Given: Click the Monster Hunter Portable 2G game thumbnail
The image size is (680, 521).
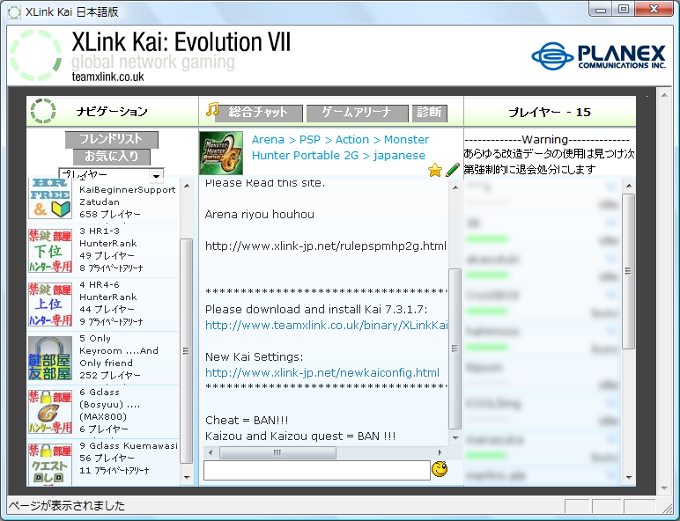Looking at the screenshot, I should 221,154.
